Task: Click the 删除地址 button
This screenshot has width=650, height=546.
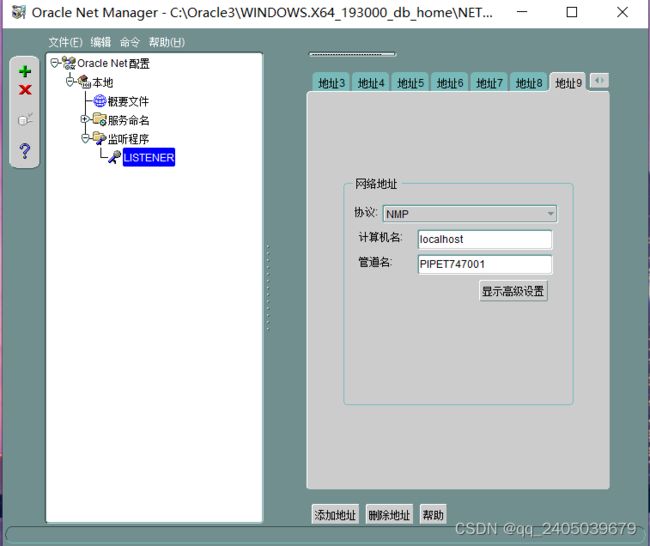Action: (x=389, y=515)
